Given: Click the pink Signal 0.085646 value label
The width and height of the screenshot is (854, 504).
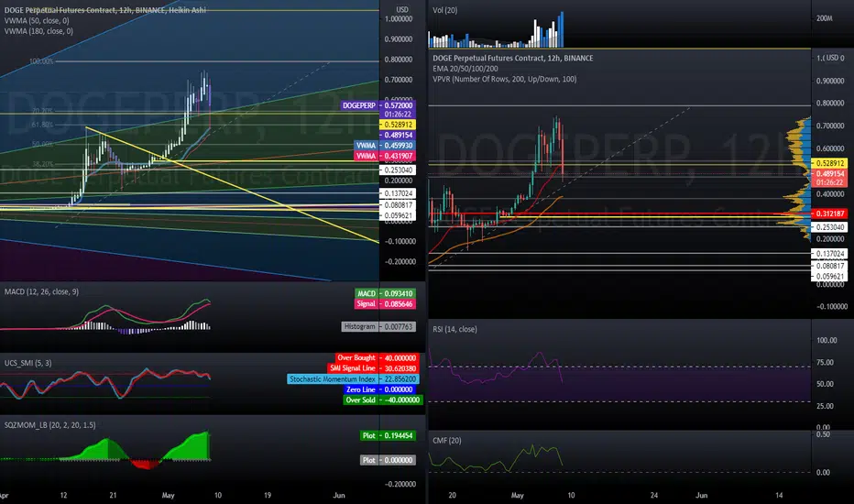Looking at the screenshot, I should [x=385, y=303].
